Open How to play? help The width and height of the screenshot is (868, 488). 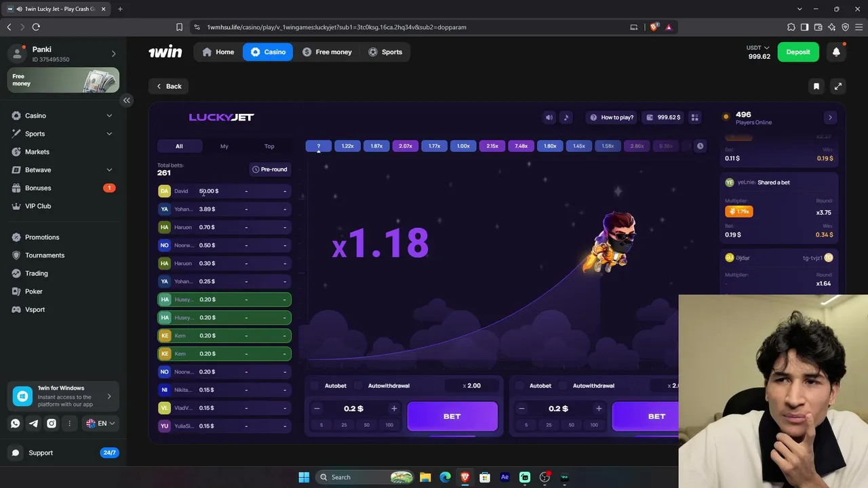pyautogui.click(x=612, y=117)
